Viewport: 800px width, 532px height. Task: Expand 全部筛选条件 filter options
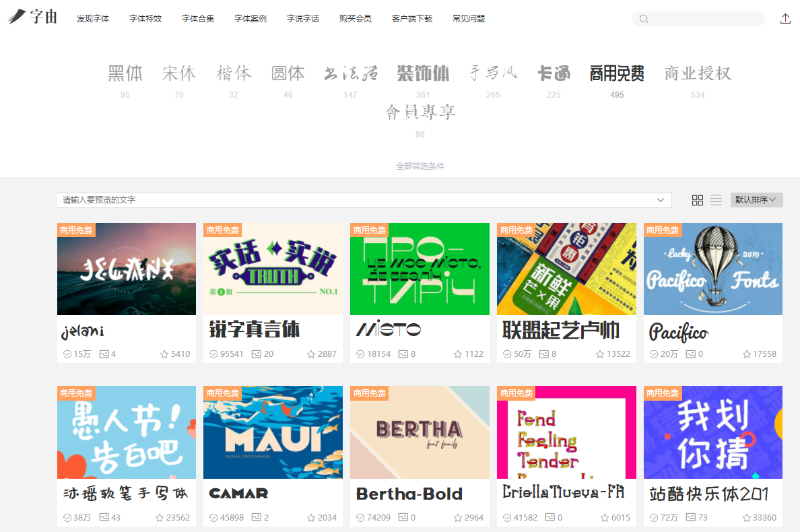tap(420, 166)
